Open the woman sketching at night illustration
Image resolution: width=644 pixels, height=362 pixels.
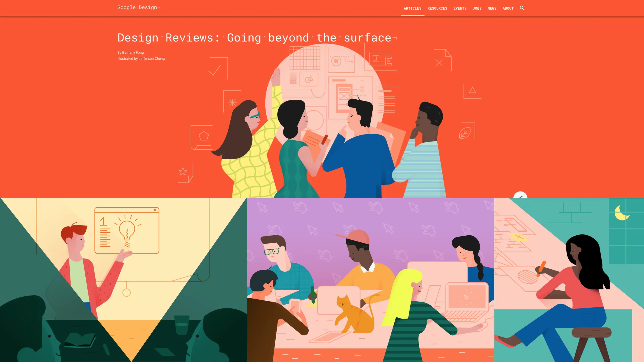[x=569, y=280]
